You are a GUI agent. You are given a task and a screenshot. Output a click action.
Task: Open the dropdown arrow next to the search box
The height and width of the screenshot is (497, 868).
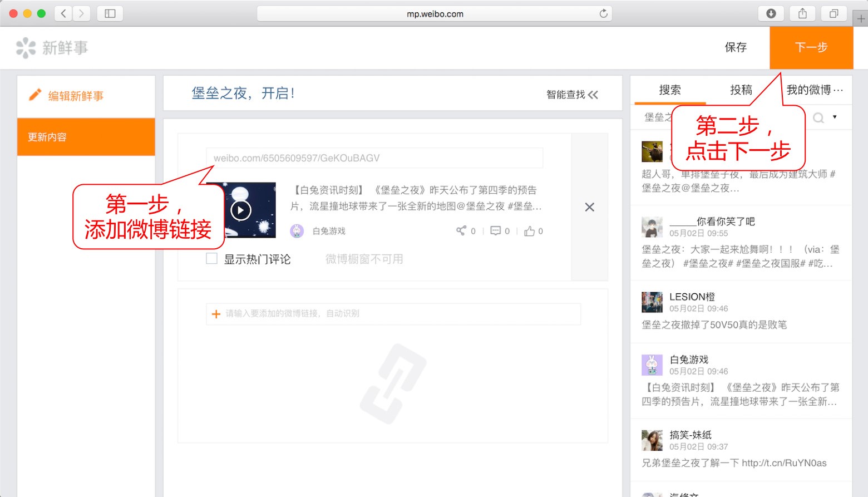coord(834,117)
